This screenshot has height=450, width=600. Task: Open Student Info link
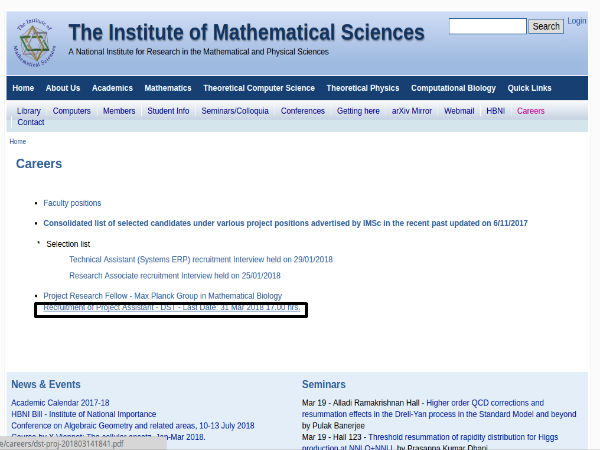pos(168,111)
